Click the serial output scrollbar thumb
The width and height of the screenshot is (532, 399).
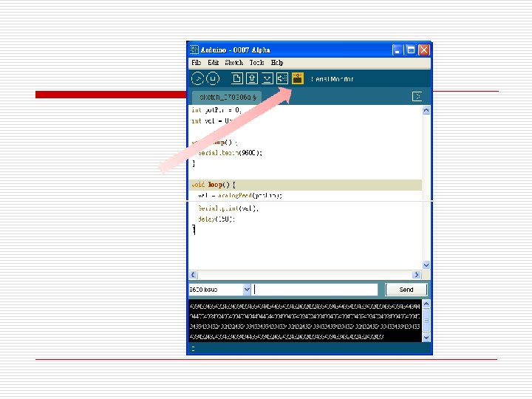click(426, 321)
